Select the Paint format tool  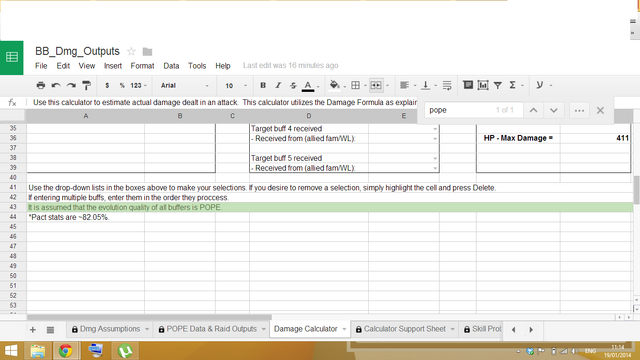coord(86,85)
